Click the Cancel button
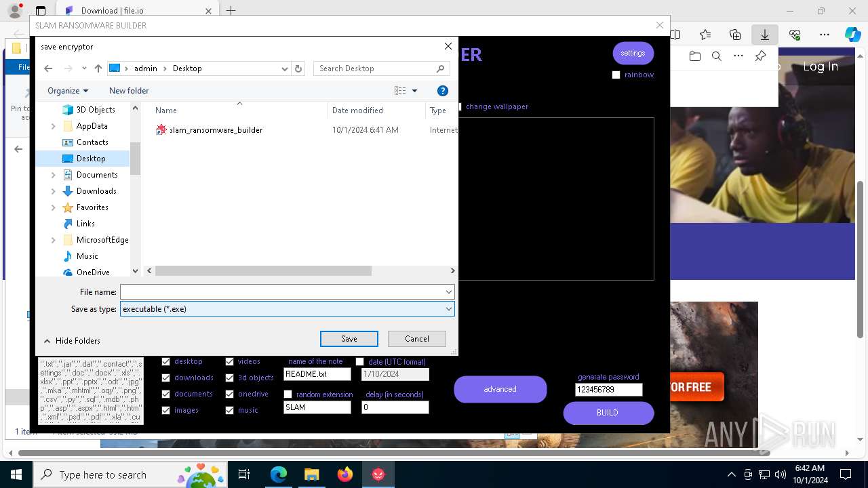The width and height of the screenshot is (868, 488). click(x=417, y=339)
